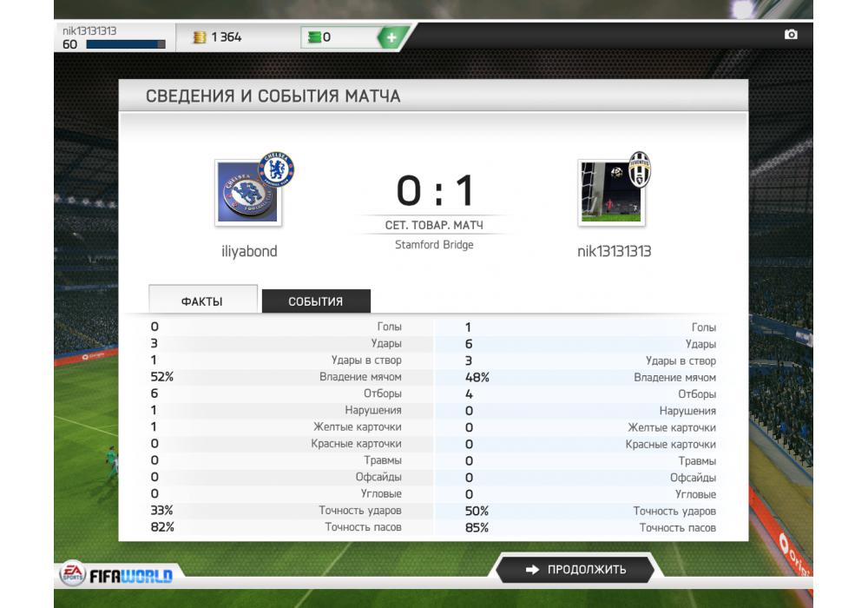Click the Stamford Bridge stadium label
868x608 pixels.
(434, 245)
